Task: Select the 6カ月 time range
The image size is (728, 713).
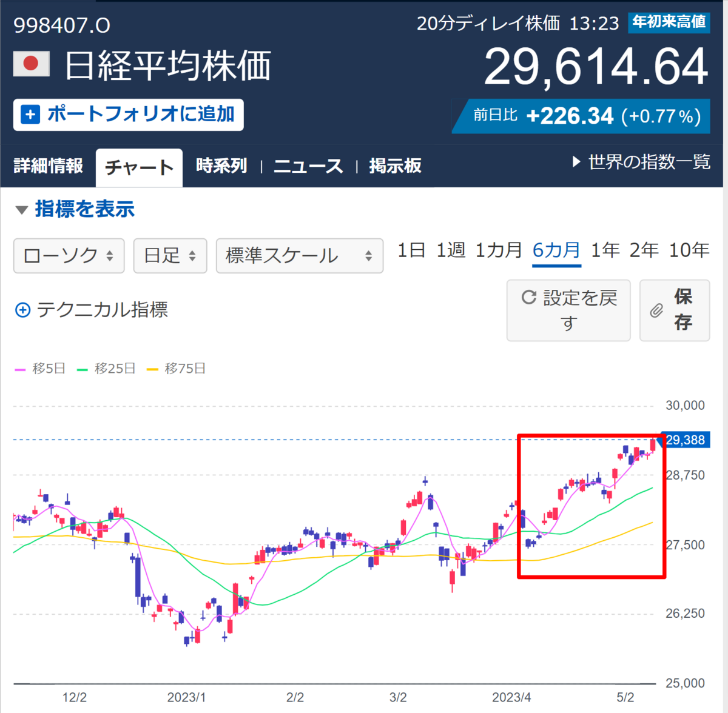Action: tap(556, 250)
